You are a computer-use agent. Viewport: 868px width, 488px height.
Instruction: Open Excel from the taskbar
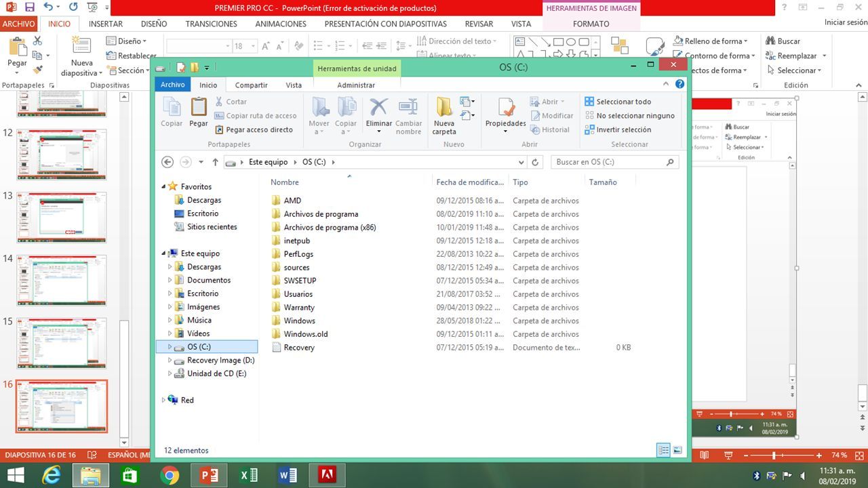pyautogui.click(x=249, y=475)
